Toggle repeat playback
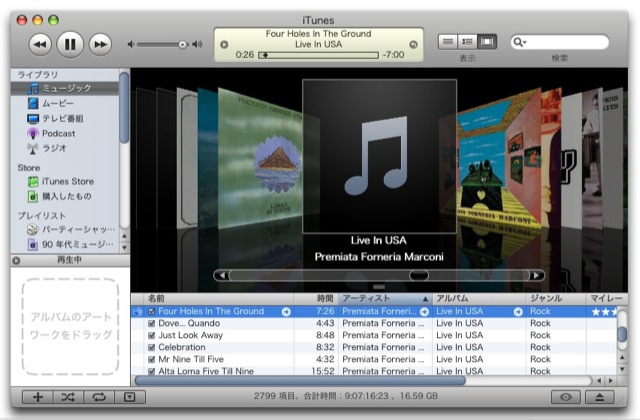The width and height of the screenshot is (640, 420). (x=99, y=397)
